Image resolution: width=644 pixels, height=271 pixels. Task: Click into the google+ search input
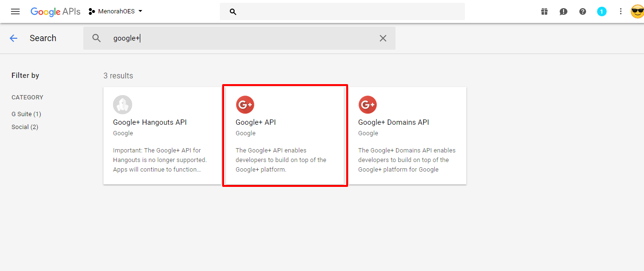(x=239, y=38)
